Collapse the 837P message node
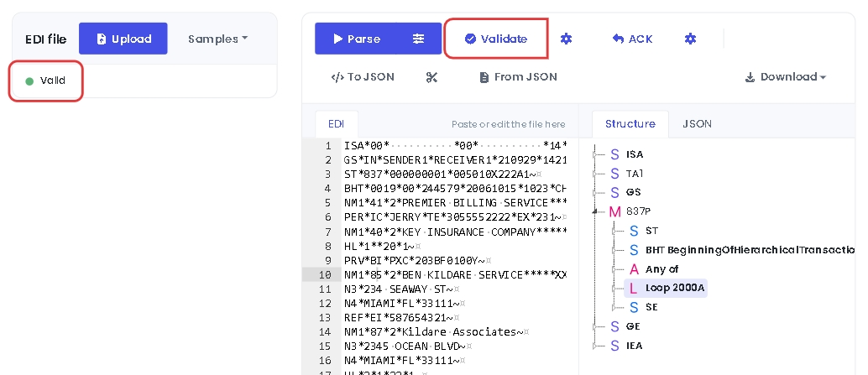868x375 pixels. (596, 211)
